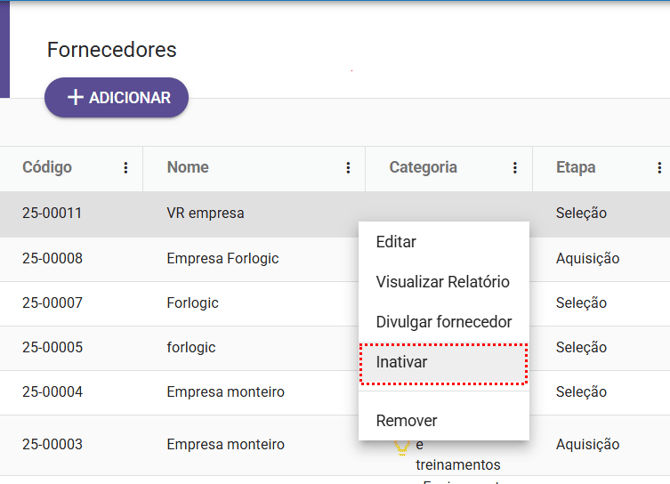
Task: Click supplier code 25-00005
Action: pos(52,348)
